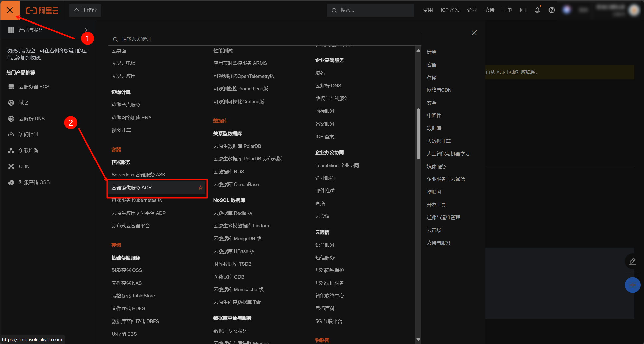
Task: Open the notification bell
Action: [x=537, y=10]
